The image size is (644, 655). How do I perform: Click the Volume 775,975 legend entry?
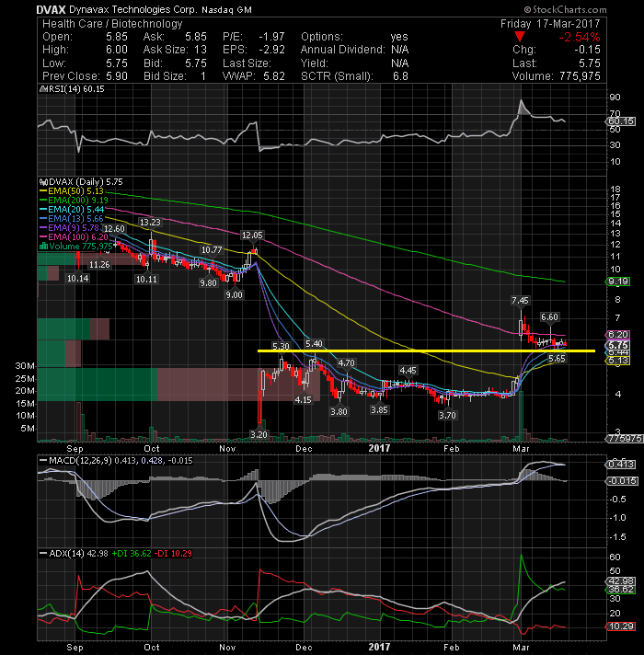[75, 247]
